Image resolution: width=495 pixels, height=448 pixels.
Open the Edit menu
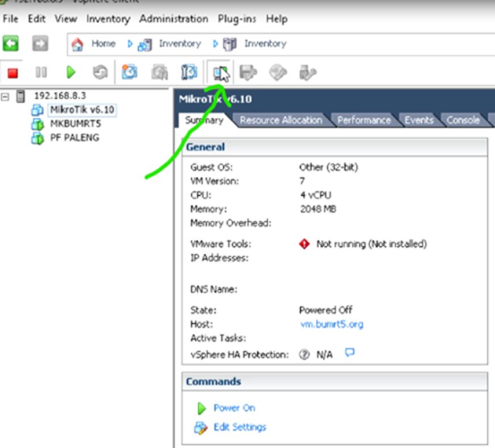[x=37, y=19]
